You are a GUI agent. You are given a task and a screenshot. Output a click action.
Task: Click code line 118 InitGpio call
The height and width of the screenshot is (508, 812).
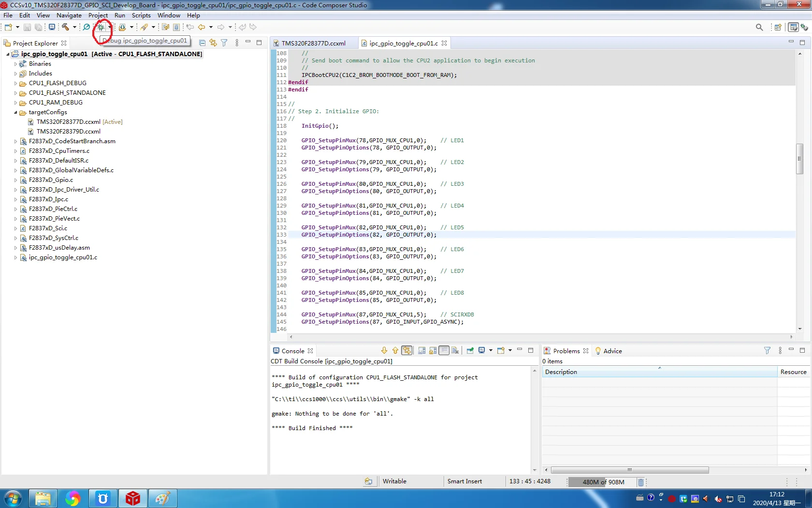[x=320, y=126]
